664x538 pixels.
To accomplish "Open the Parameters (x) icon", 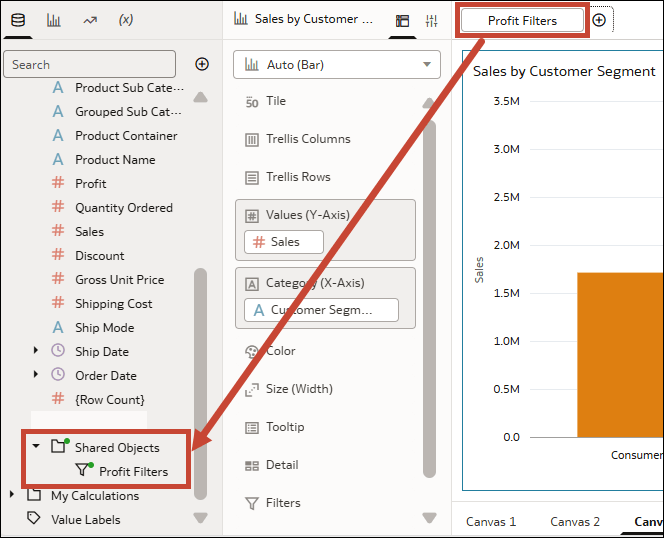I will click(x=126, y=19).
